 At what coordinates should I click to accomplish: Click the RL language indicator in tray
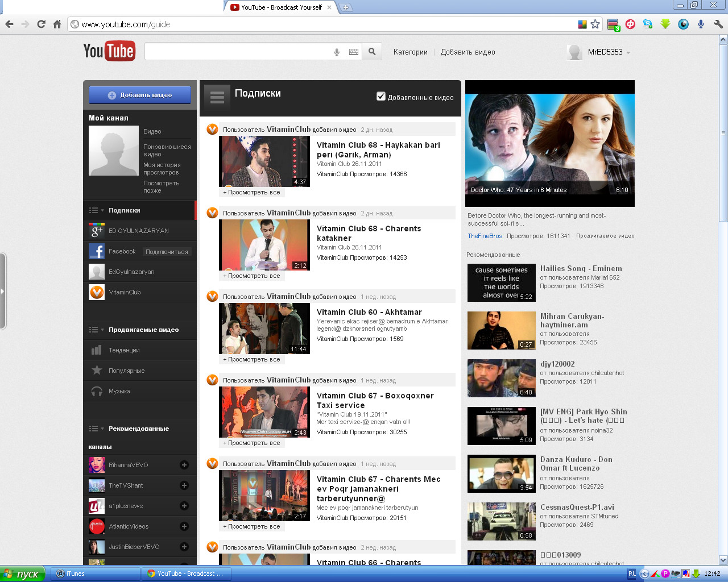click(x=632, y=573)
